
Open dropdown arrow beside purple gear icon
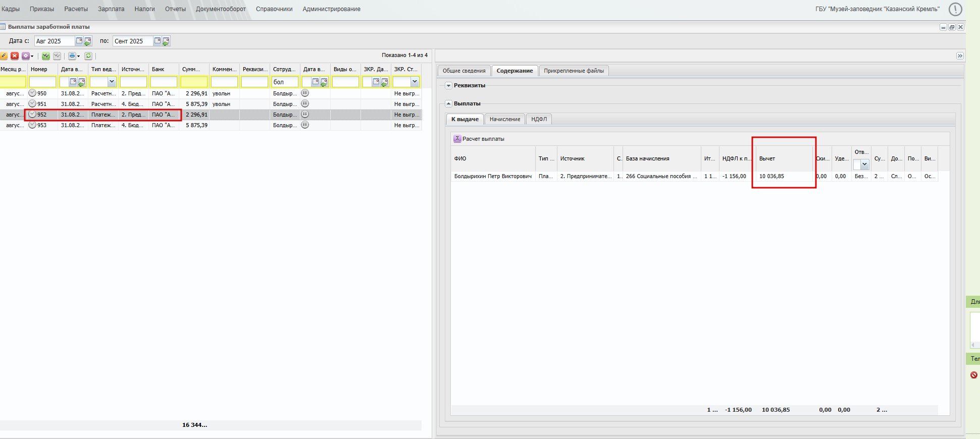pyautogui.click(x=32, y=56)
